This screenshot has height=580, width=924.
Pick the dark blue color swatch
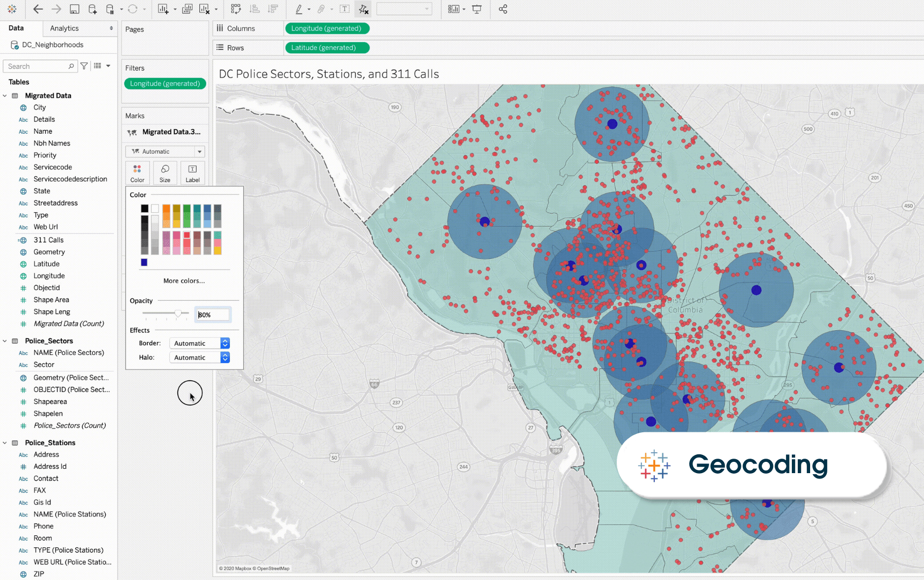[144, 263]
